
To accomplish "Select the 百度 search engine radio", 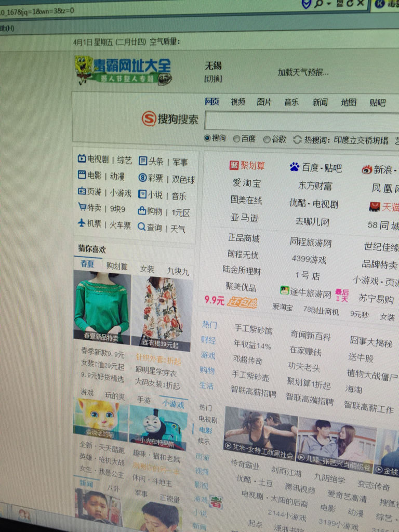I will [x=236, y=138].
